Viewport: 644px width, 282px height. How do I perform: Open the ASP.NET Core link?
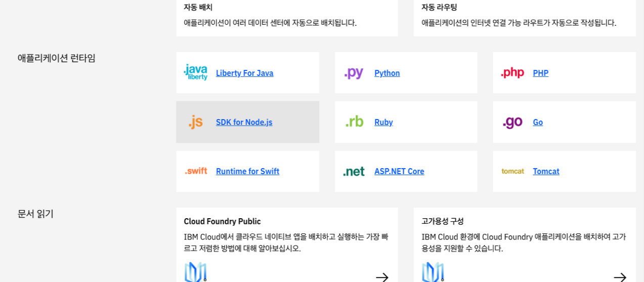[399, 171]
